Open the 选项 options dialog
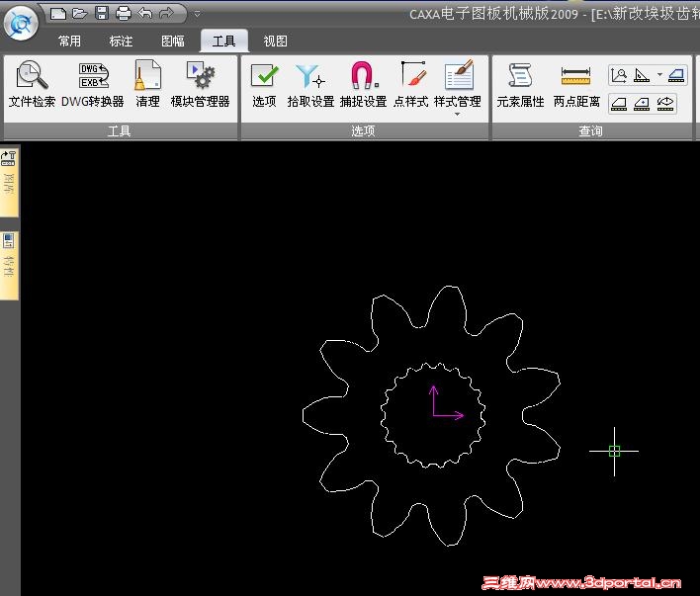This screenshot has width=700, height=596. 264,84
